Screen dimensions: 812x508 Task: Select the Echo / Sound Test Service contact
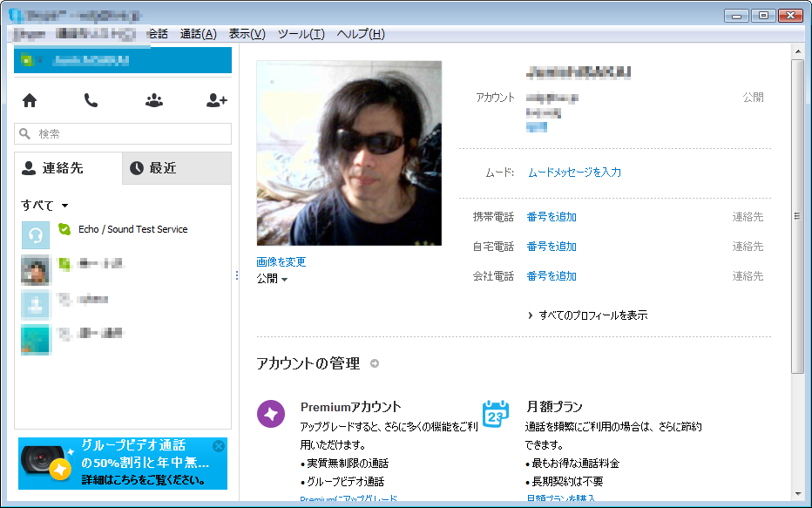coord(132,230)
